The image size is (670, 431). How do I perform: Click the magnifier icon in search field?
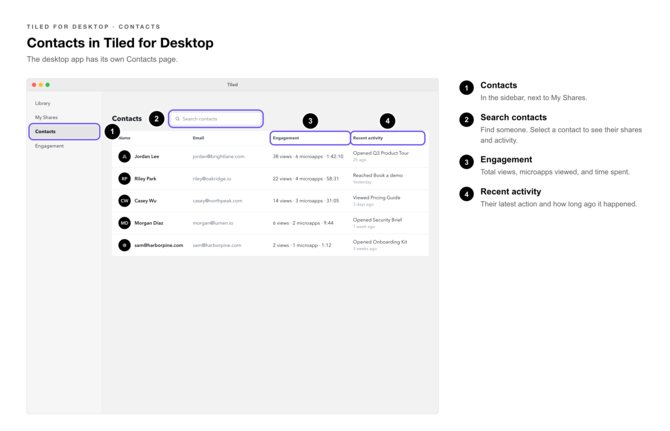[x=177, y=119]
